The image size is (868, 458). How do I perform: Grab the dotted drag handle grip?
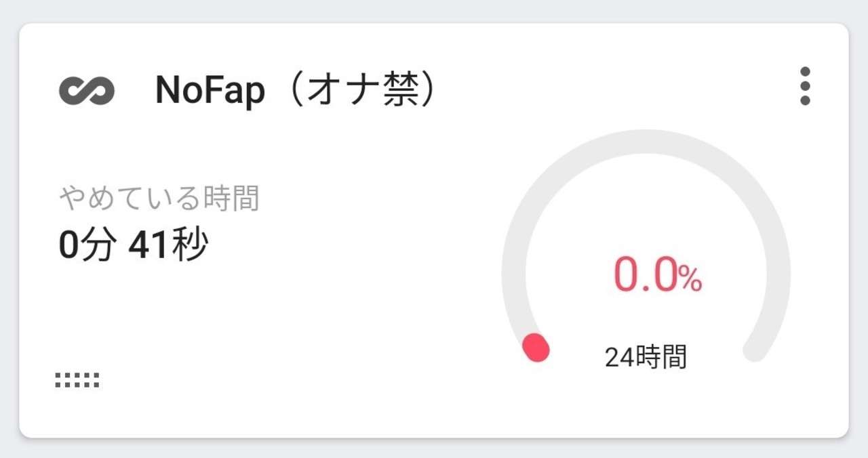pos(77,380)
